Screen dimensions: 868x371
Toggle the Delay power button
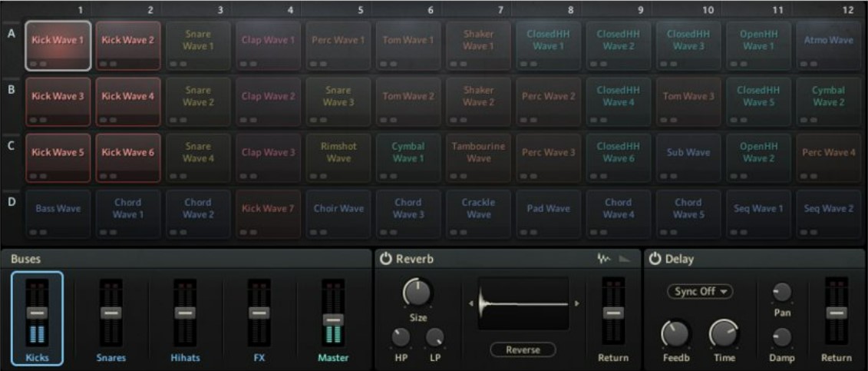point(655,260)
